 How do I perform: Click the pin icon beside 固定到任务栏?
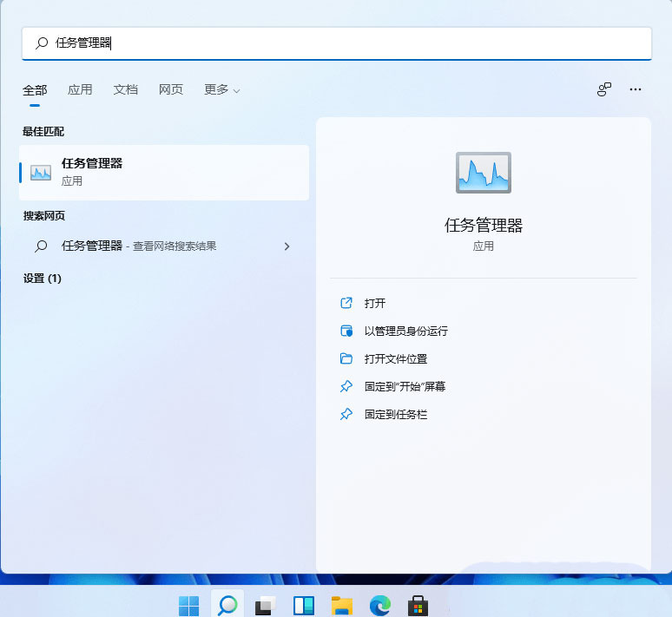click(346, 414)
